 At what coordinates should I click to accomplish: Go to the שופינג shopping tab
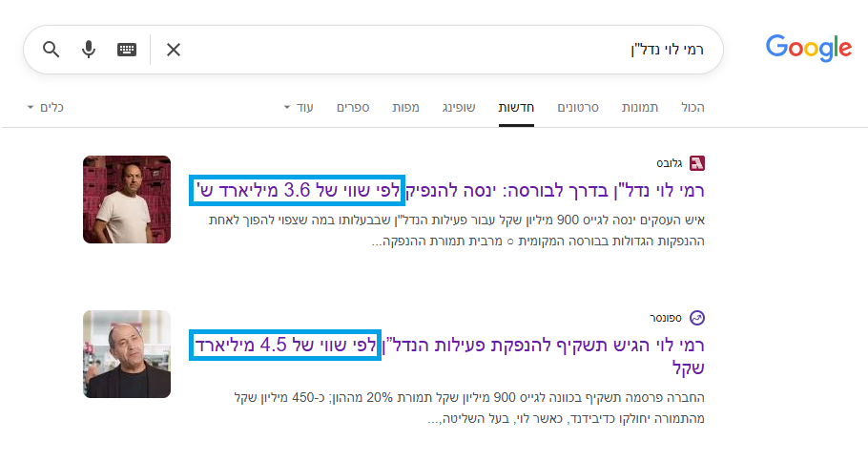tap(459, 108)
